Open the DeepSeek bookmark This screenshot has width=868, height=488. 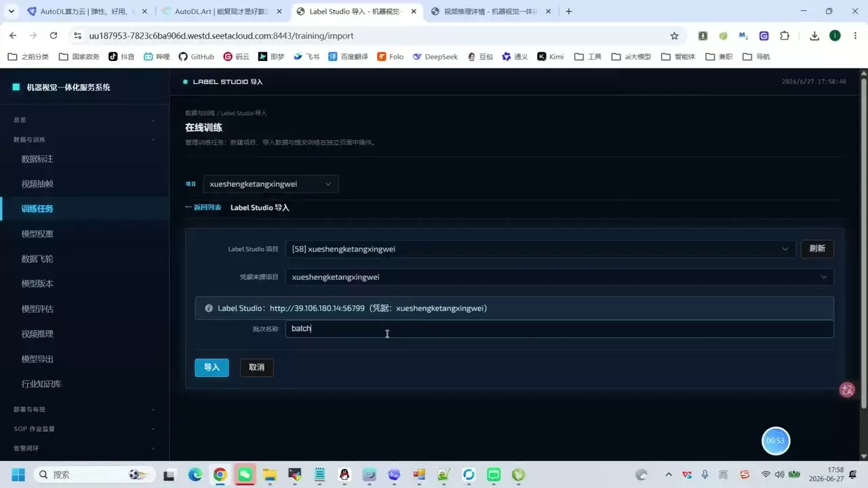(436, 57)
